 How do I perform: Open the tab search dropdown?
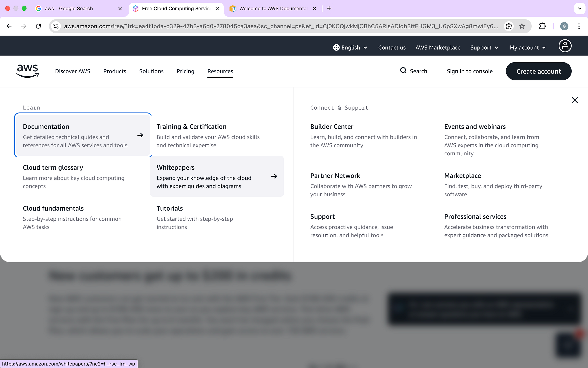pos(579,9)
